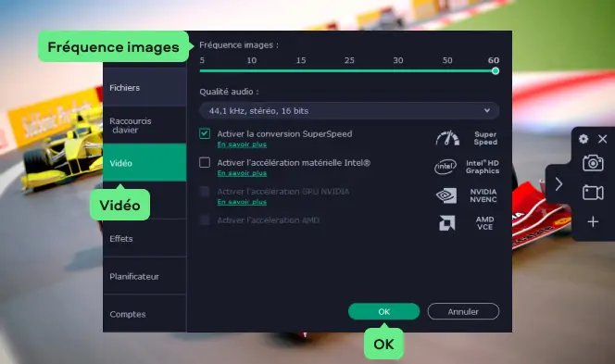Screen dimensions: 615x364
Task: Click the 5 frame rate label
Action: pos(202,60)
